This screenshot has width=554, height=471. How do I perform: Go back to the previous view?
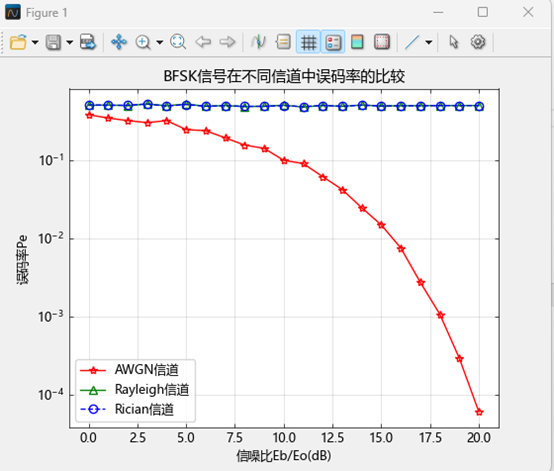203,42
